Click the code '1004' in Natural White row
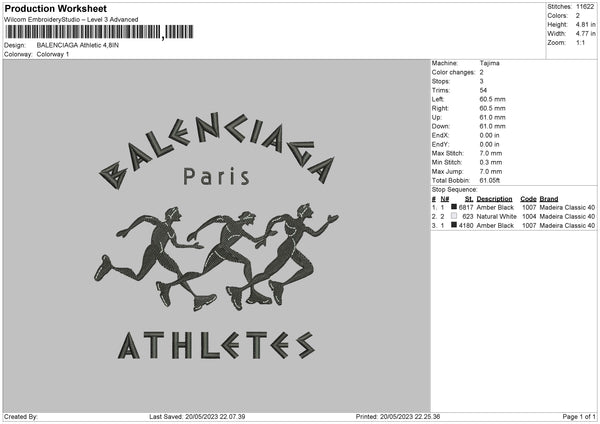This screenshot has width=600, height=424. coord(529,217)
